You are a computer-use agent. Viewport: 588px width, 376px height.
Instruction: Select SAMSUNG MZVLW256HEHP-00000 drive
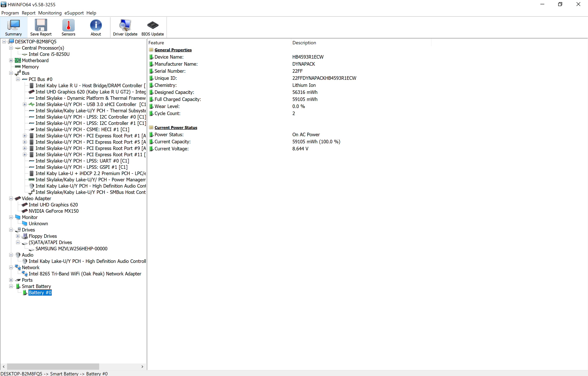(71, 249)
